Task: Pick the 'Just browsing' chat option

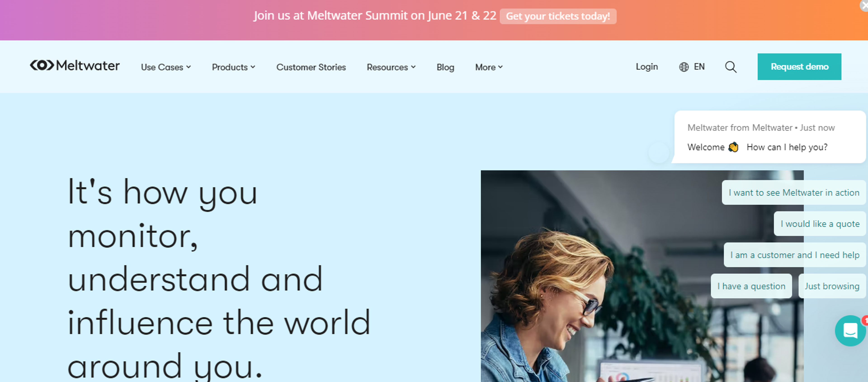Action: tap(832, 286)
